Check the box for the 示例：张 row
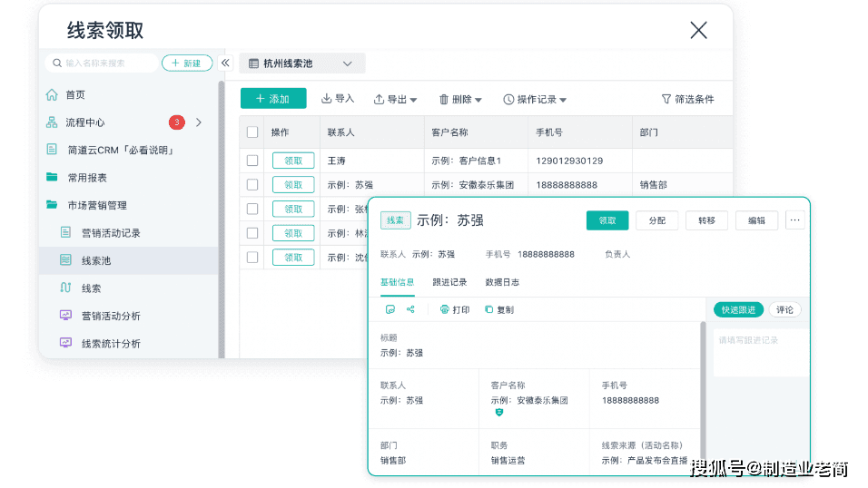The height and width of the screenshot is (488, 868). pyautogui.click(x=252, y=210)
